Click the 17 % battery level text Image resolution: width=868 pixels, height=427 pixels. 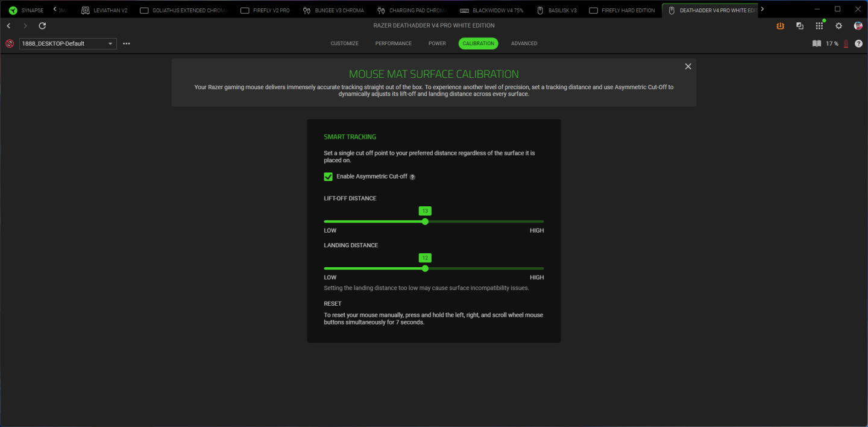[832, 43]
